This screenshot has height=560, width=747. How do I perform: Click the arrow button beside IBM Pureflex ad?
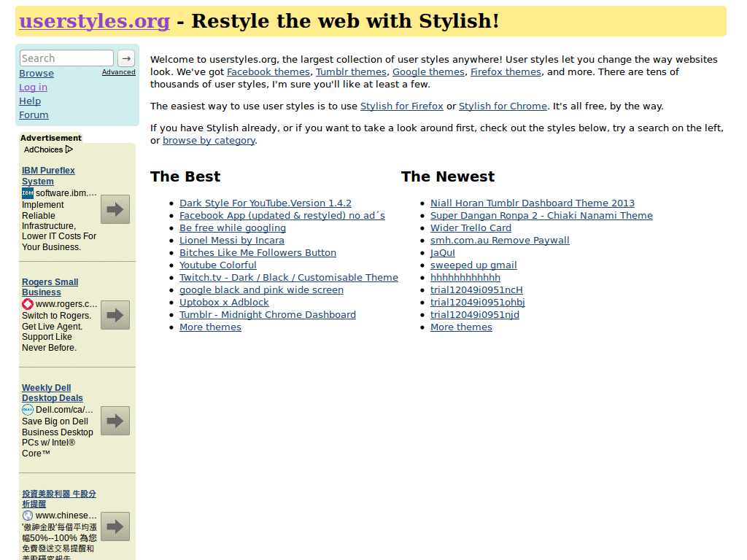115,209
